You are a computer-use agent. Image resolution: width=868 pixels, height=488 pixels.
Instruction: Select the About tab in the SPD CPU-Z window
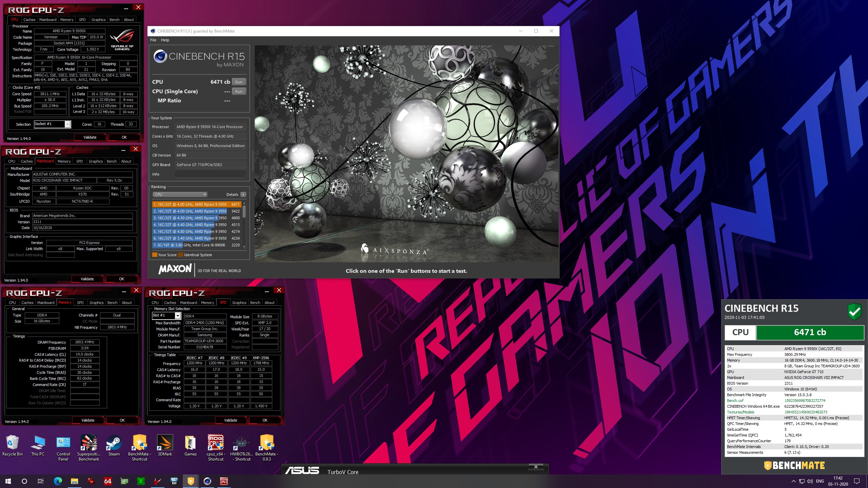coord(270,303)
